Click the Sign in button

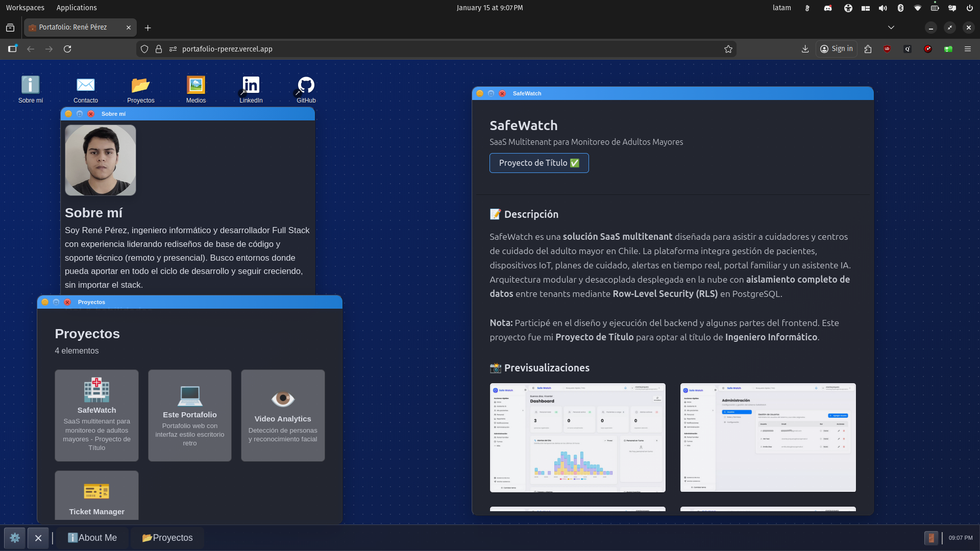837,49
